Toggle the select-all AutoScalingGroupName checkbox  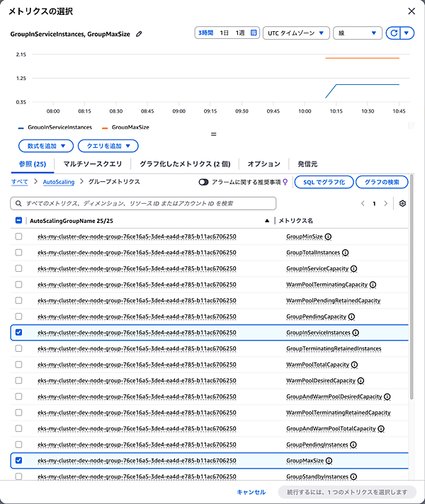click(x=18, y=221)
